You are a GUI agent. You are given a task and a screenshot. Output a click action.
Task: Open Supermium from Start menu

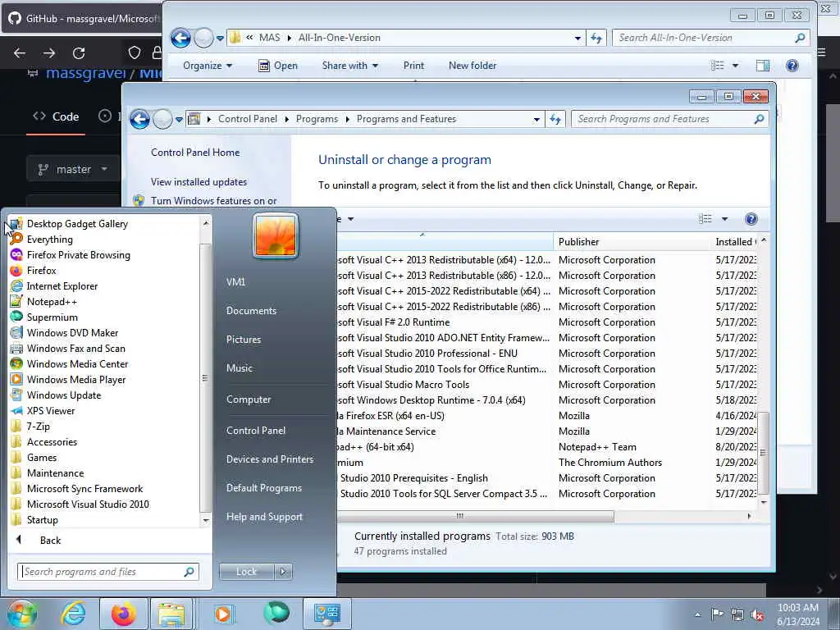[x=52, y=317]
